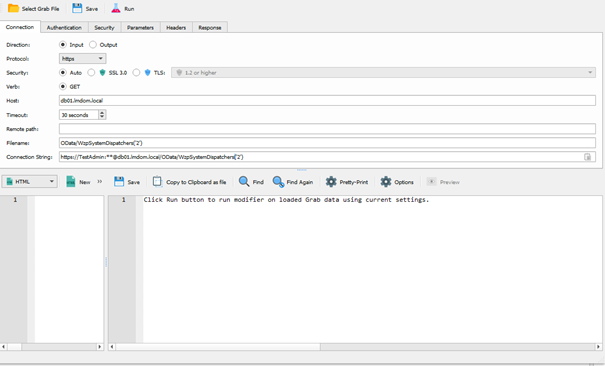Click the right editor scroll left arrow
This screenshot has height=366, width=605.
pyautogui.click(x=112, y=347)
